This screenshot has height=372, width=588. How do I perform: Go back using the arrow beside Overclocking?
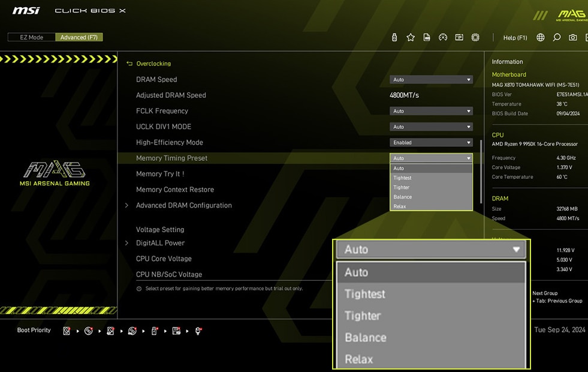click(129, 64)
